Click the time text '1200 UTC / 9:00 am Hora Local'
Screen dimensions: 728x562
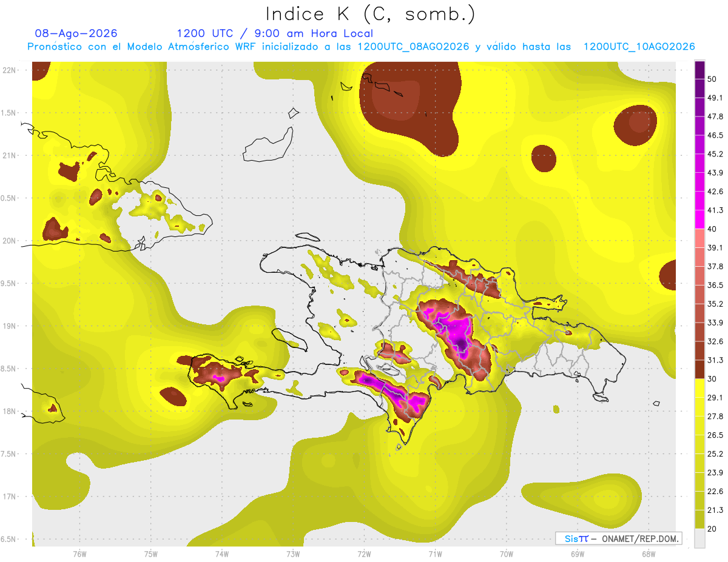click(x=275, y=33)
